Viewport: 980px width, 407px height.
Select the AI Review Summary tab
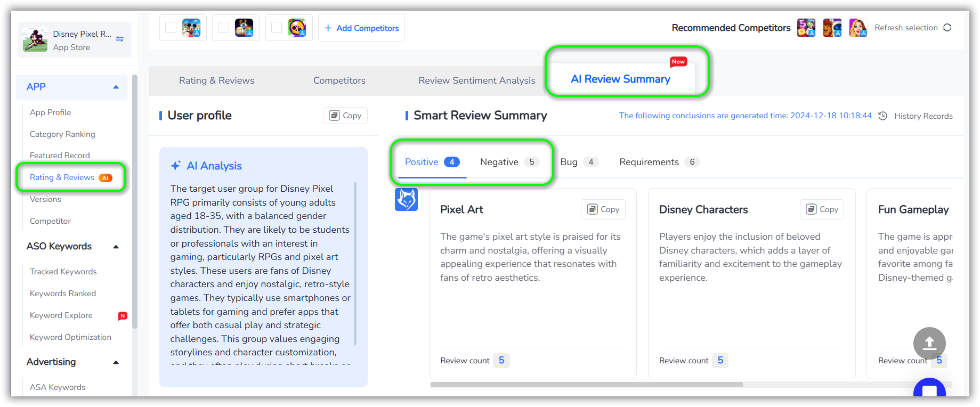pos(620,79)
